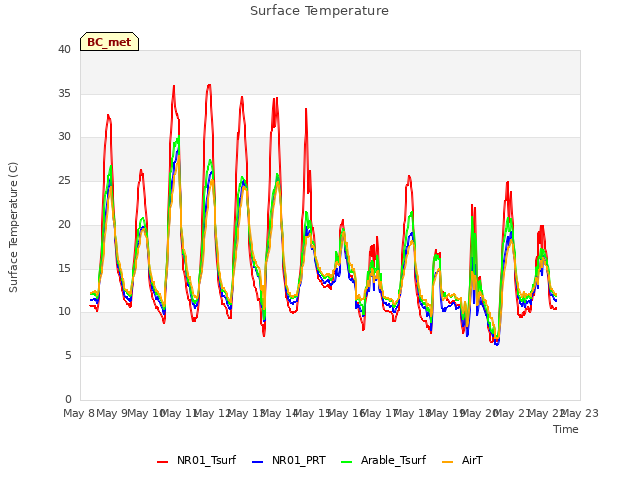Click the orange AirT legend color marker
640x480 pixels.
(x=448, y=462)
